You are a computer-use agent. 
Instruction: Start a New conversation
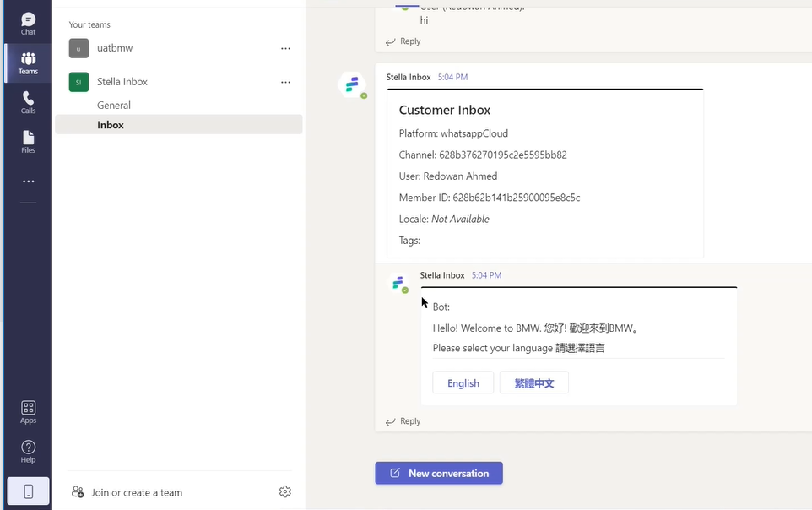(439, 473)
